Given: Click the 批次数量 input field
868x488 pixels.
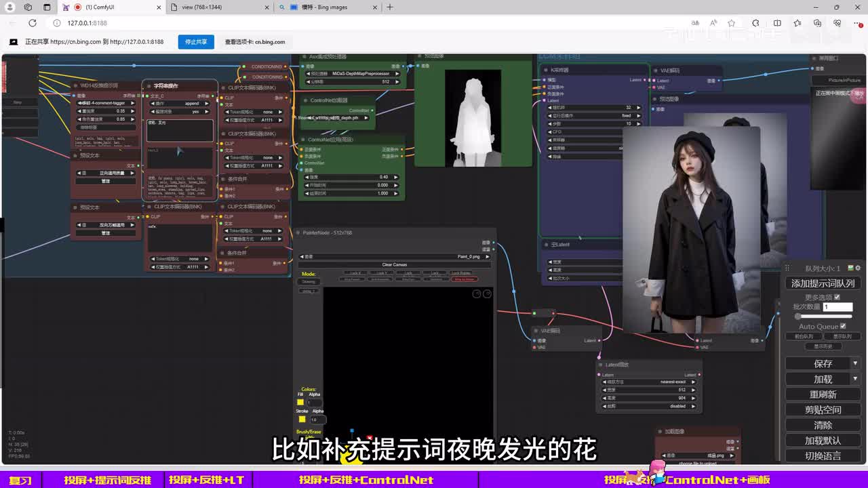Looking at the screenshot, I should [837, 307].
